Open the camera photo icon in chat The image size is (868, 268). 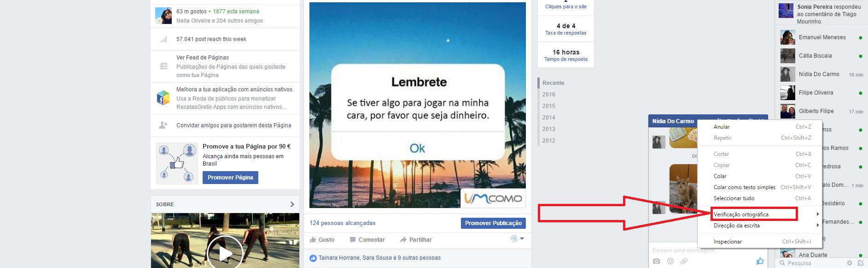[x=657, y=262]
